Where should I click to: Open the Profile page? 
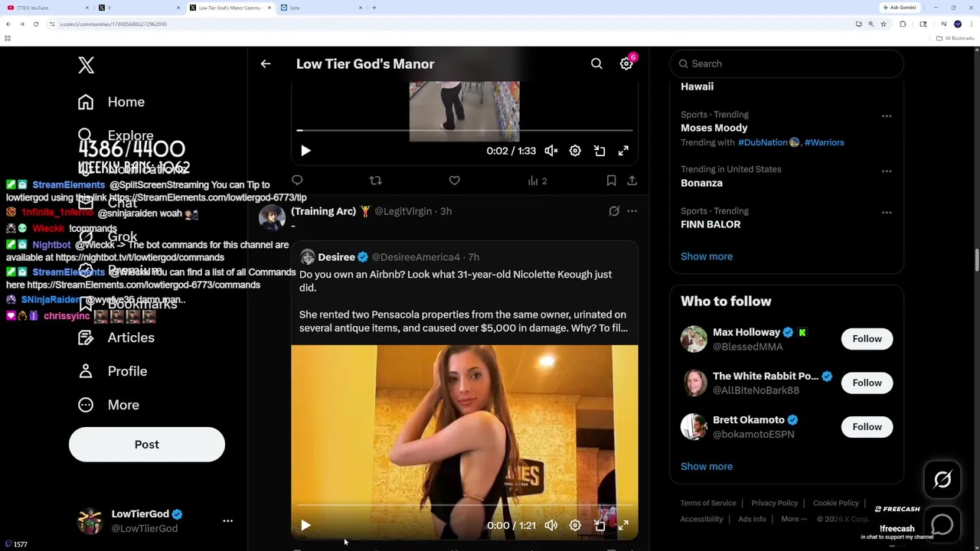(x=112, y=371)
